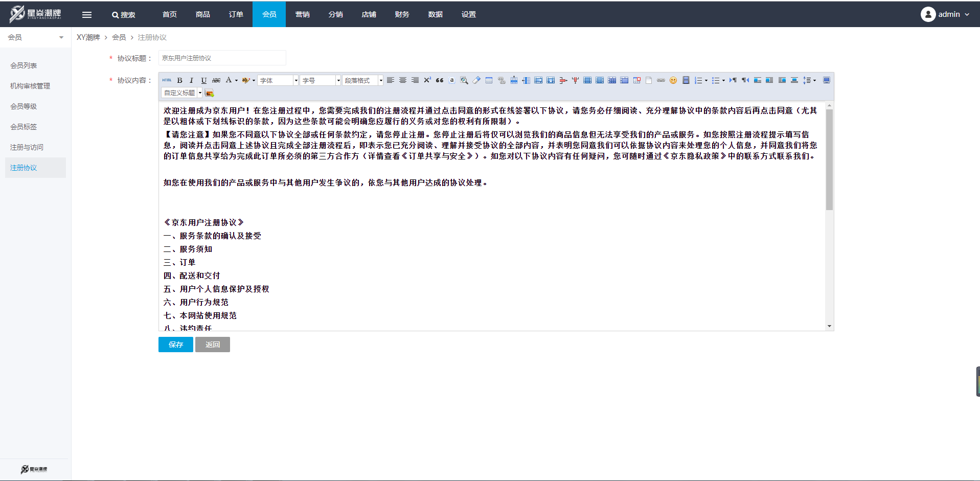This screenshot has width=980, height=481.
Task: Delete table row with red row icon
Action: (563, 80)
